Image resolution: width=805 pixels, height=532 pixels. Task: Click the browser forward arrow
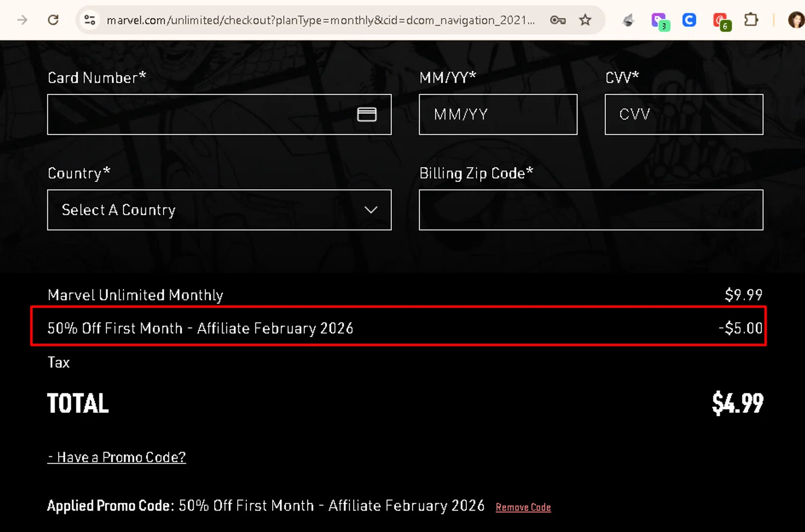pyautogui.click(x=23, y=20)
